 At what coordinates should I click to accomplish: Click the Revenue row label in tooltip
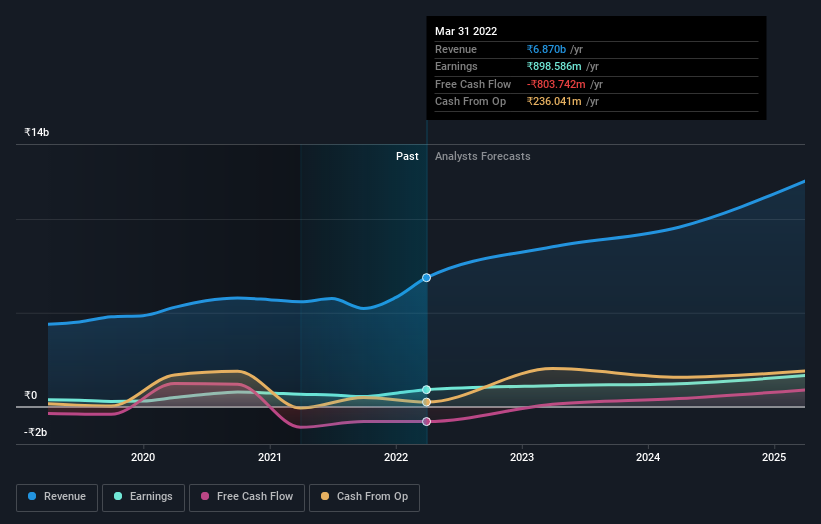point(456,49)
